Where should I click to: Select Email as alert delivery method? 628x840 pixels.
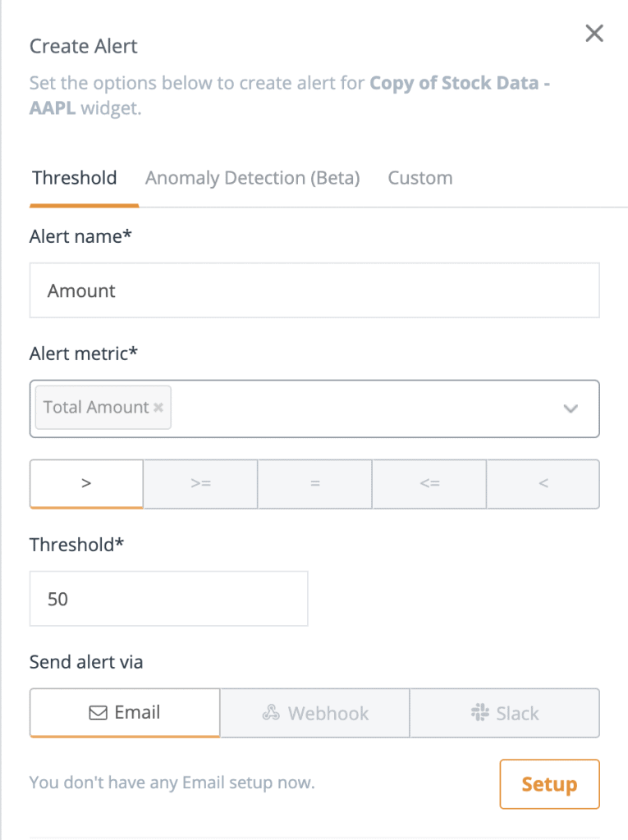124,712
